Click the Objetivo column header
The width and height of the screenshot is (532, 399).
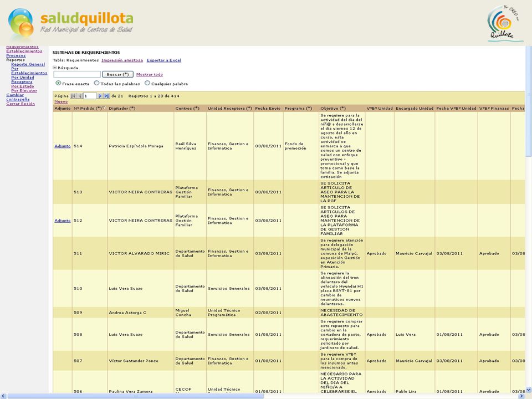pos(333,109)
